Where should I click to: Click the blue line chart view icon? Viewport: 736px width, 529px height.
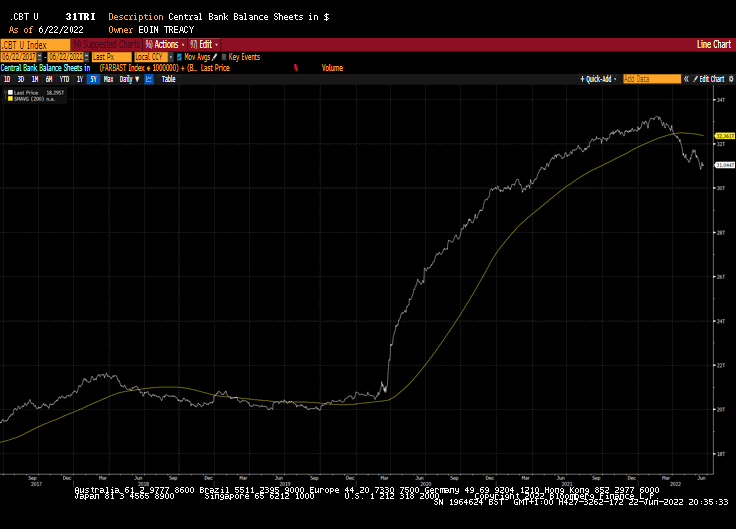149,79
